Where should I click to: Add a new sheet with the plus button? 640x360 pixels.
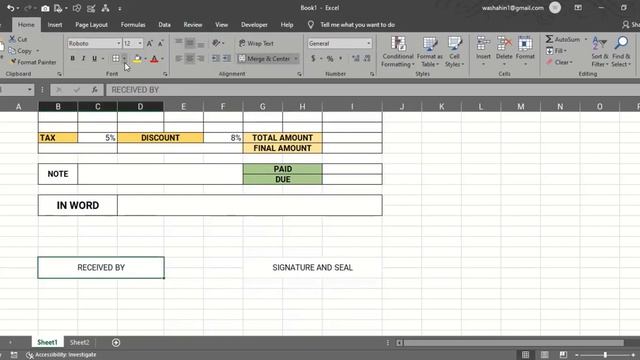click(x=116, y=342)
